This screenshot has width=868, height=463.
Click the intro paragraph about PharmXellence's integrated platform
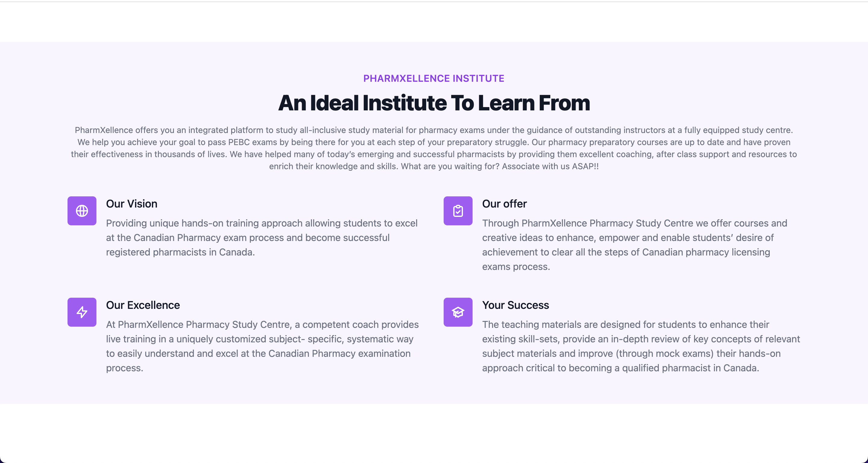pyautogui.click(x=434, y=148)
